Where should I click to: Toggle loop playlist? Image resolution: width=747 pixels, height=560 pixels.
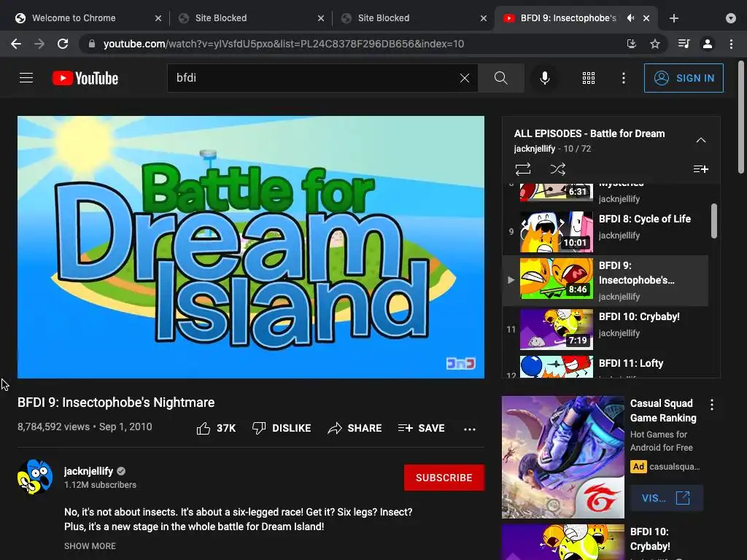click(x=522, y=169)
